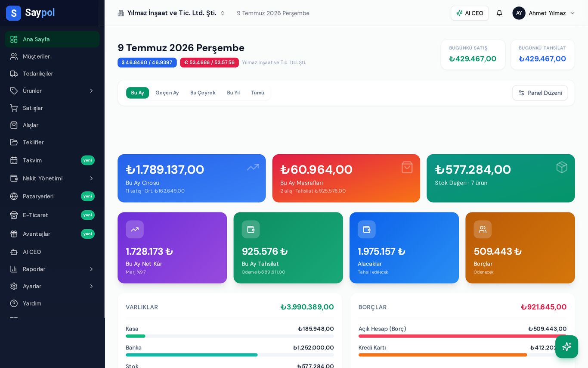Open the company selector dropdown
This screenshot has width=588, height=368.
coord(171,13)
